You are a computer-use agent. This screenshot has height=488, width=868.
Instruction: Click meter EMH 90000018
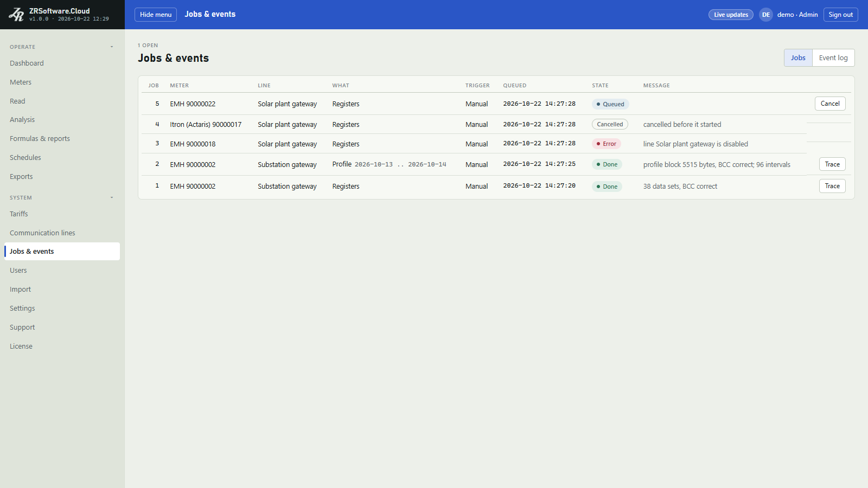[x=193, y=144]
